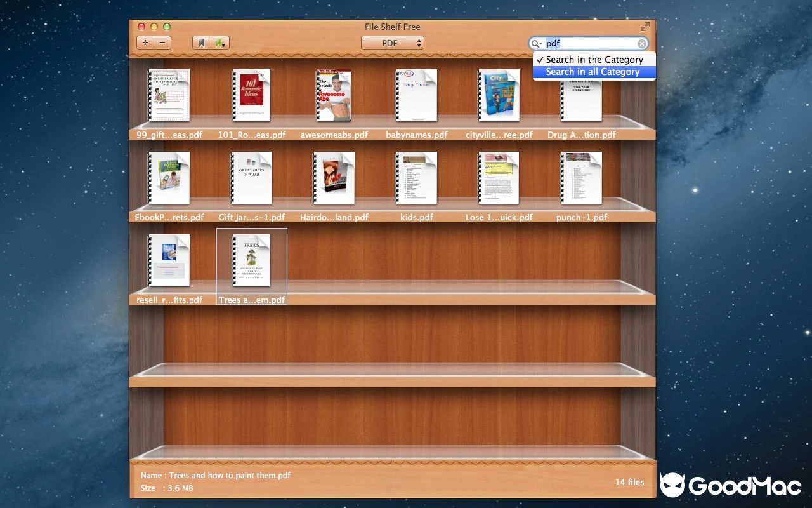This screenshot has height=508, width=812.
Task: Open the green bookmark dropdown button
Action: pos(220,43)
